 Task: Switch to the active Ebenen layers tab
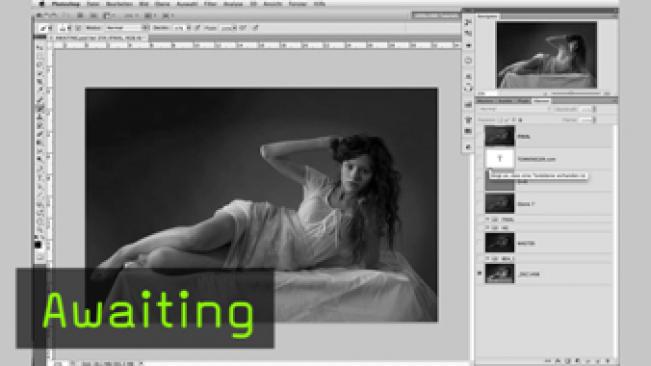coord(541,101)
